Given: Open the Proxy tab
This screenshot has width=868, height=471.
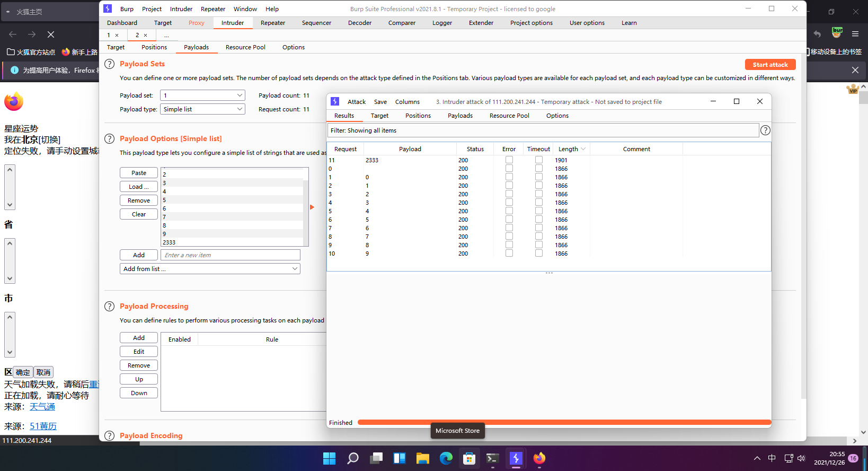Looking at the screenshot, I should (196, 23).
